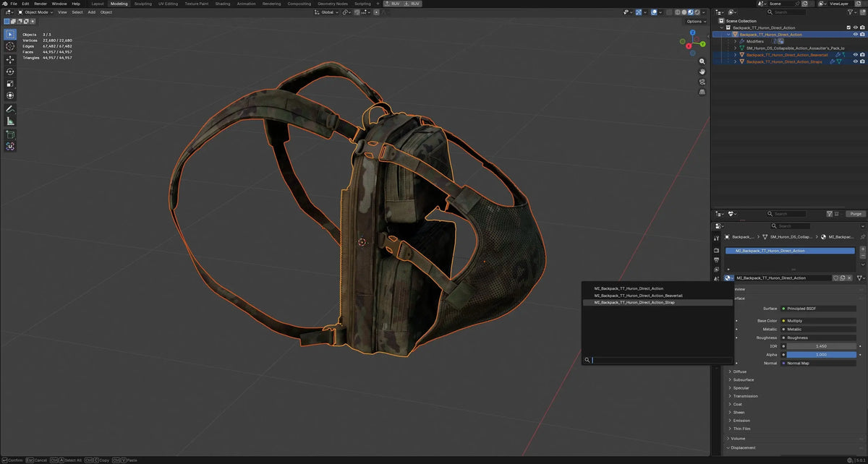Image resolution: width=868 pixels, height=464 pixels.
Task: Select the Rotate tool
Action: 10,72
